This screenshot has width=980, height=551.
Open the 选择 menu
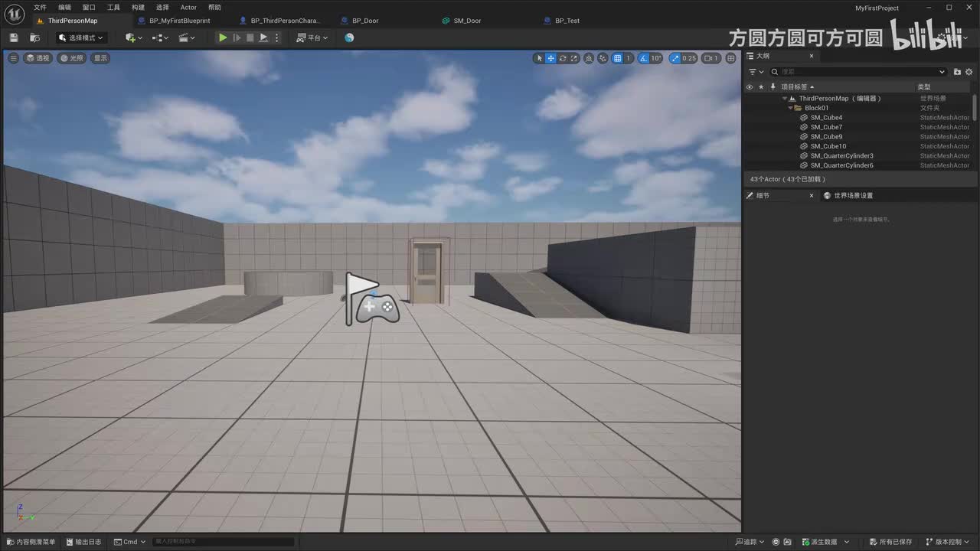pos(162,8)
